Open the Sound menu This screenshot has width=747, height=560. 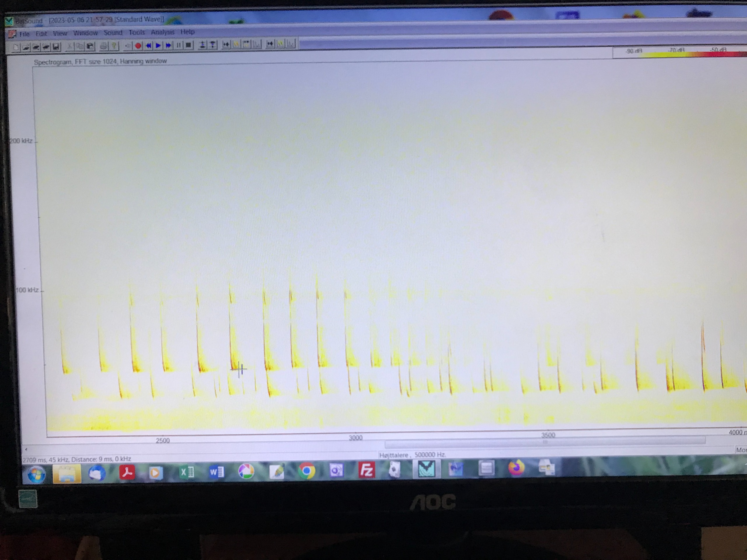pos(113,33)
